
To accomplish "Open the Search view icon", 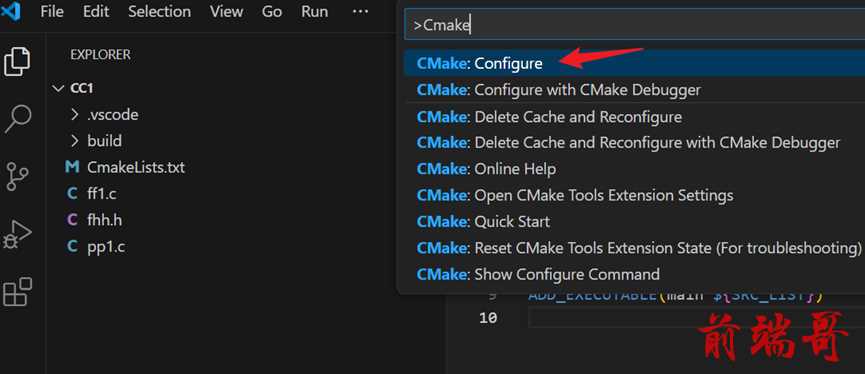I will [x=17, y=119].
